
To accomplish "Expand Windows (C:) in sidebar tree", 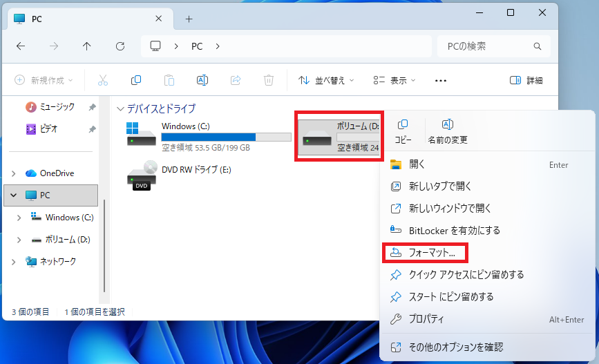I will (x=19, y=218).
